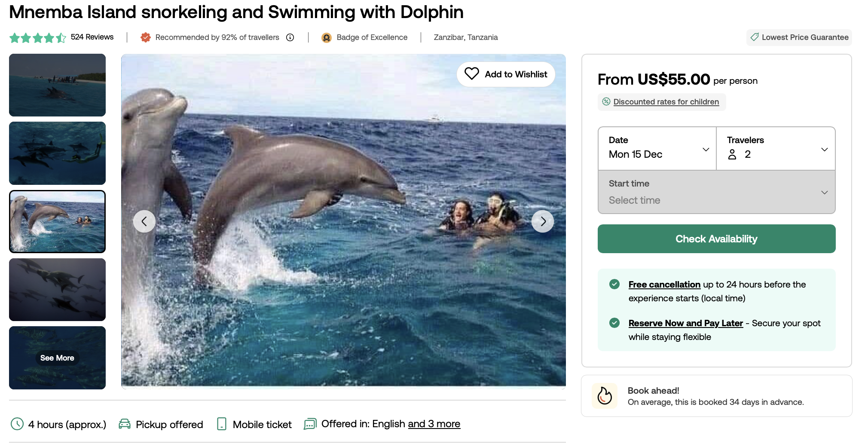Open the Start time dropdown
Viewport: 868px width, 447px height.
point(717,192)
